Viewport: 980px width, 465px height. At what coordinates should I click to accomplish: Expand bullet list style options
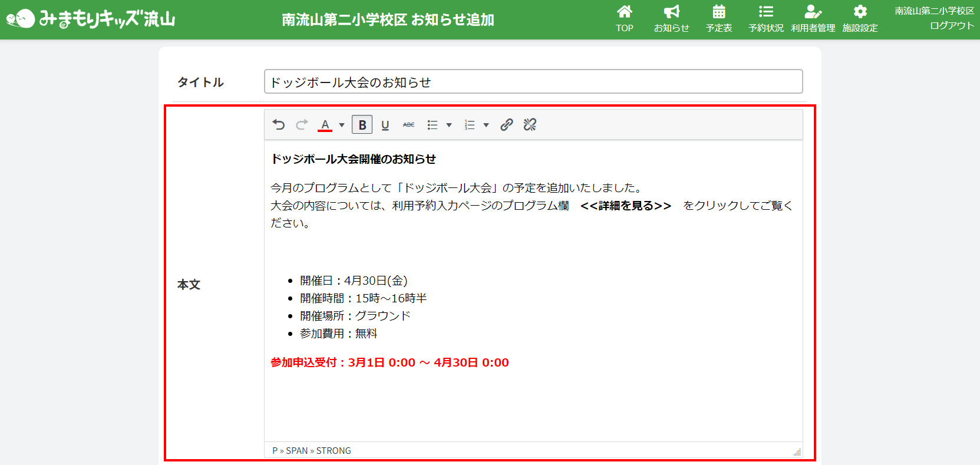tap(449, 125)
